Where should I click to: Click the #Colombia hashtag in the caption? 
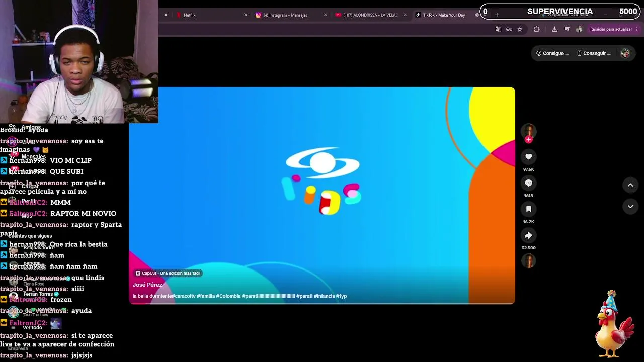click(x=228, y=296)
